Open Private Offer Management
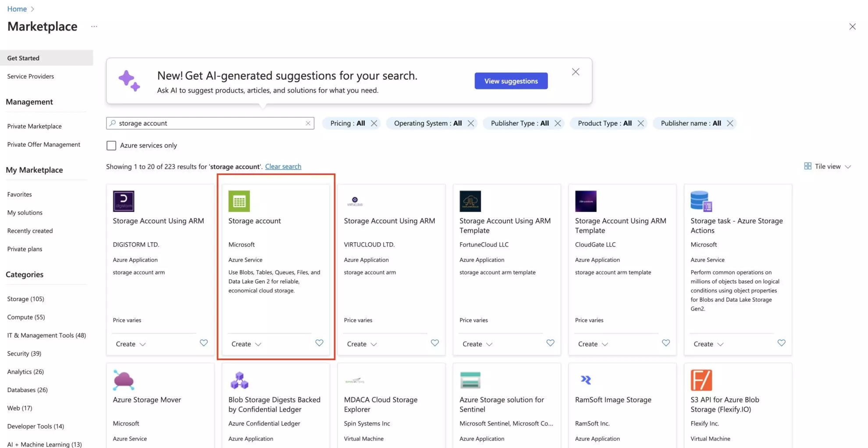This screenshot has width=868, height=448. [x=43, y=145]
